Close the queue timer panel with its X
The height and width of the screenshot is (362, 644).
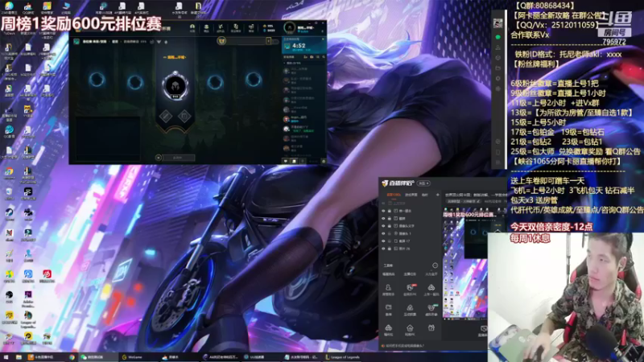pos(323,39)
